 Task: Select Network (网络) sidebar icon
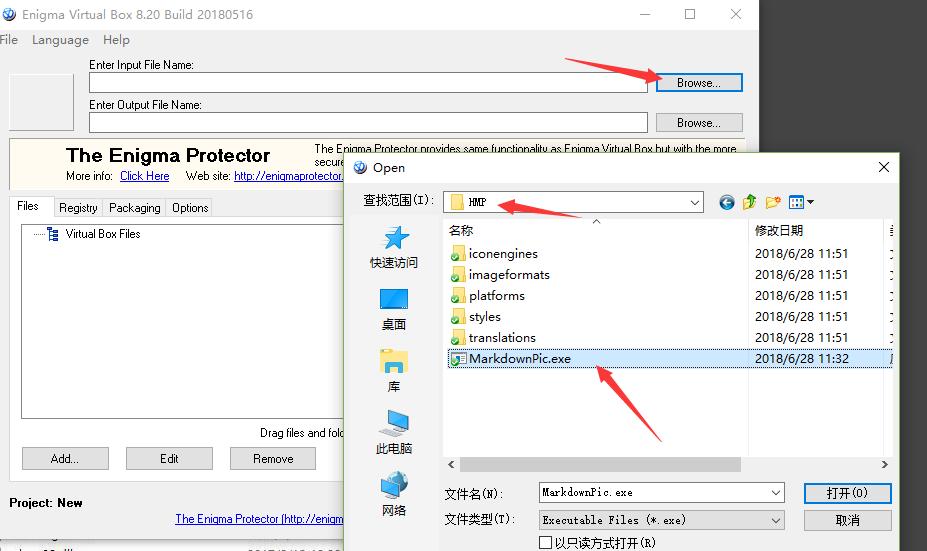394,485
